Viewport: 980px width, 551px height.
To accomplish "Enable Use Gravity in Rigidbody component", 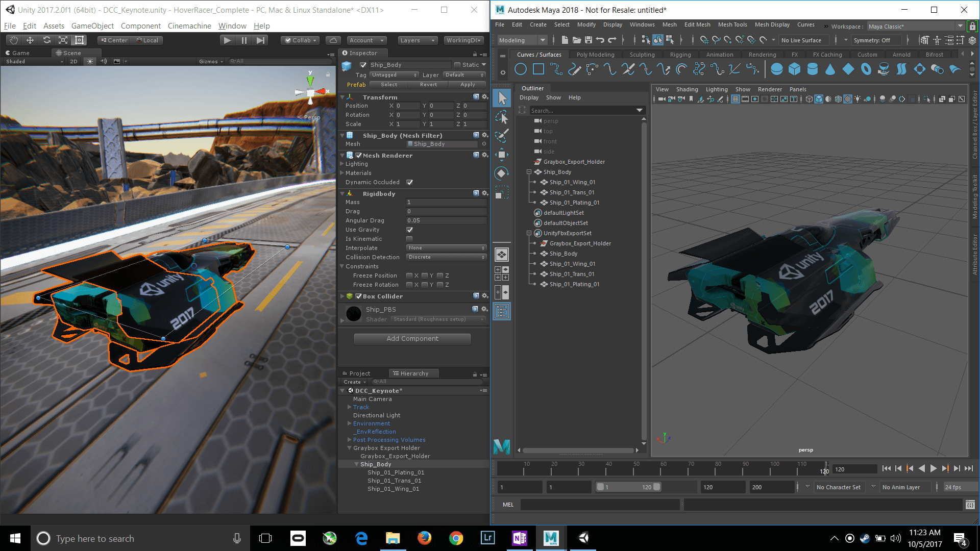I will (409, 229).
